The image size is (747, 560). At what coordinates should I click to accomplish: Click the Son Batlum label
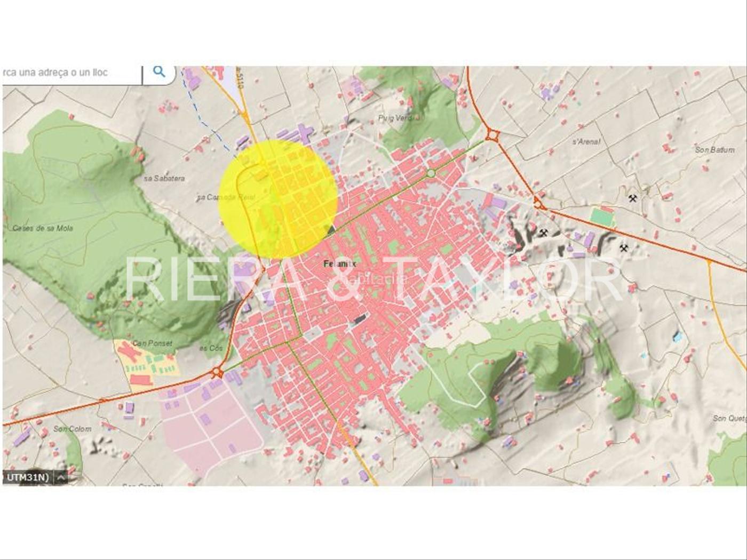pos(715,150)
